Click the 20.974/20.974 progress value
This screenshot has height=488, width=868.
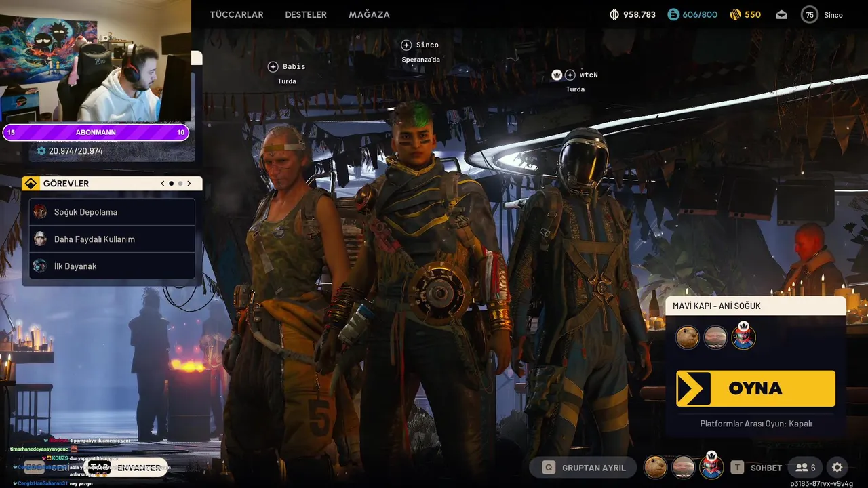point(75,151)
